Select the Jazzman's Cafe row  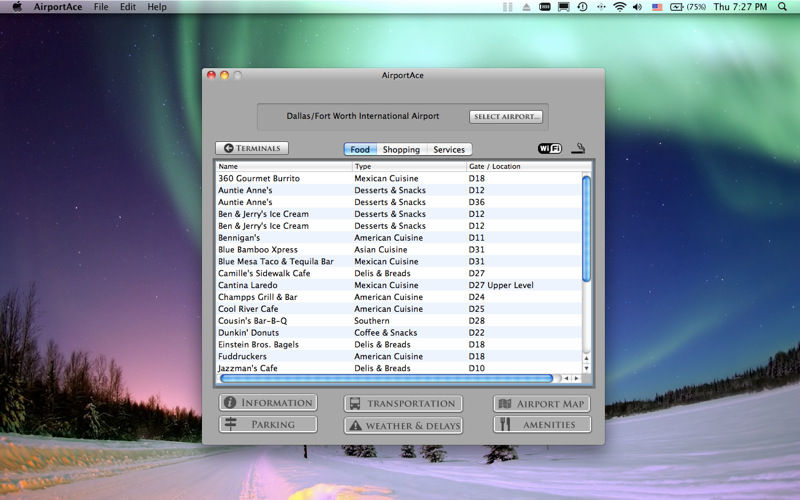coord(399,368)
